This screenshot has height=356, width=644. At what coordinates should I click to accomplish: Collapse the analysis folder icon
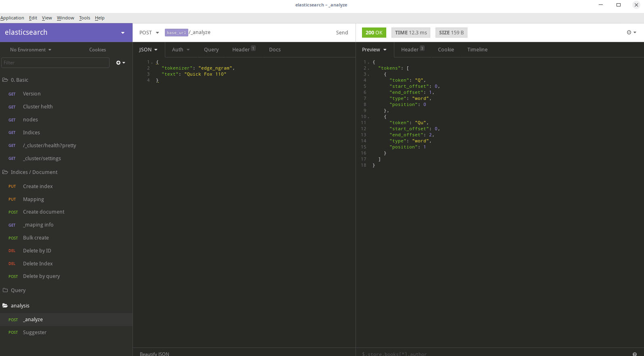(x=5, y=306)
